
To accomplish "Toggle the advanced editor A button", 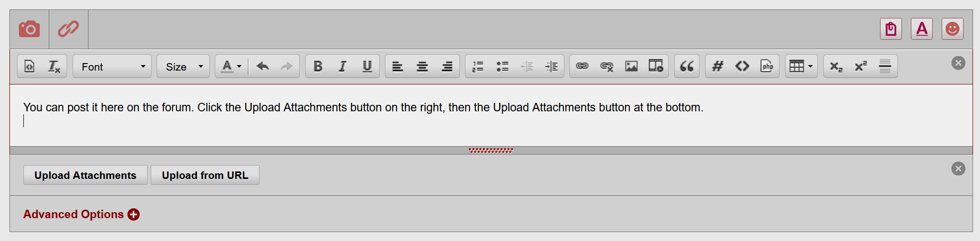I will pyautogui.click(x=921, y=29).
